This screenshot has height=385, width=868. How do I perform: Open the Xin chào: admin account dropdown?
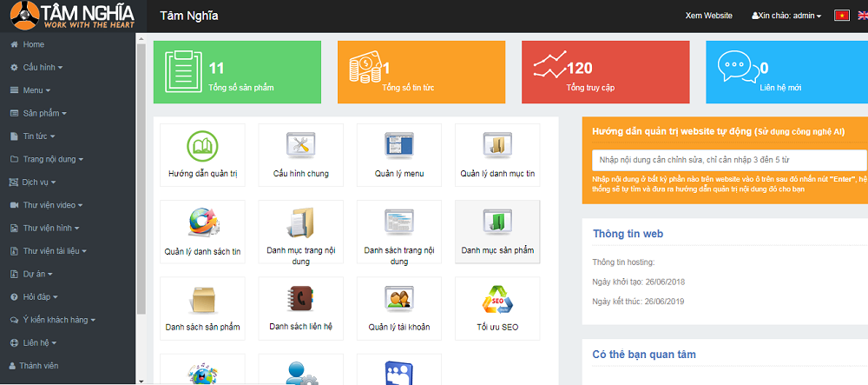click(786, 16)
